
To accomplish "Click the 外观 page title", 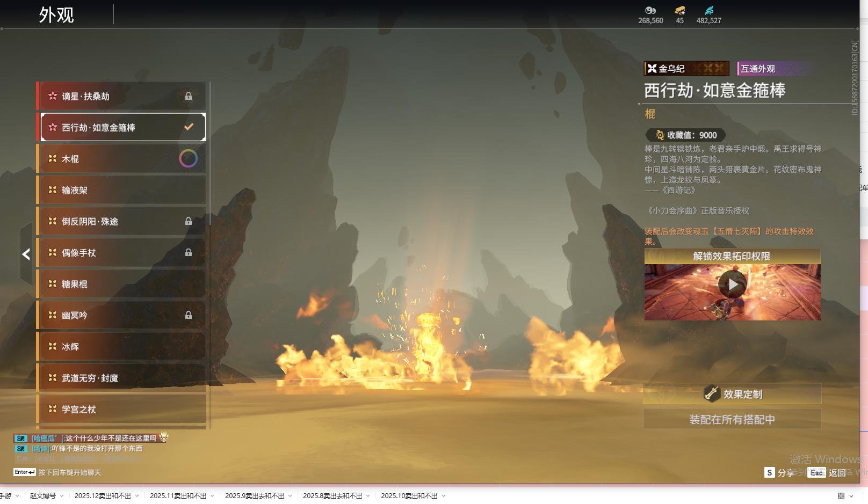I will click(56, 14).
